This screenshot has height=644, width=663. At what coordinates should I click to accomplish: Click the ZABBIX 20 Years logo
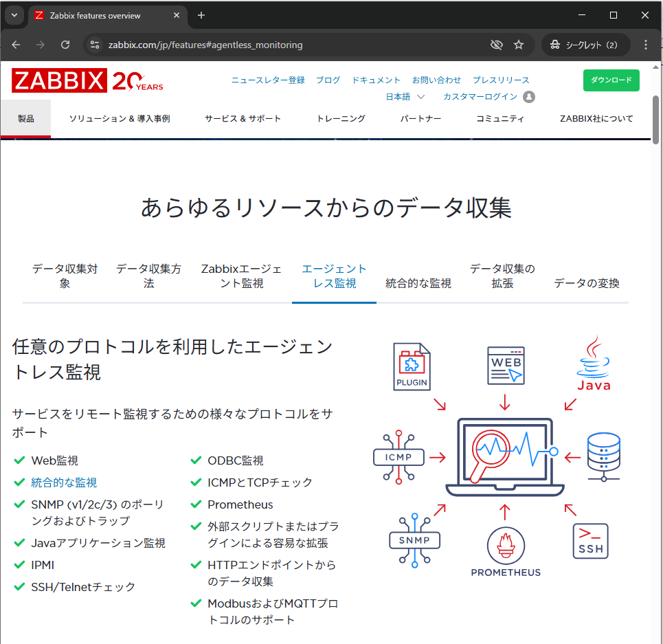pyautogui.click(x=86, y=80)
